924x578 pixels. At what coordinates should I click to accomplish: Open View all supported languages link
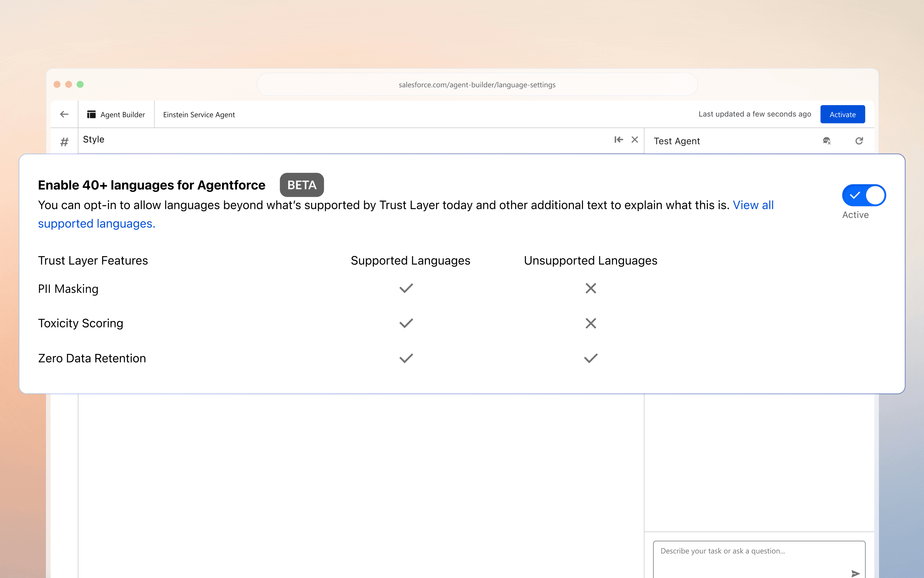click(753, 205)
